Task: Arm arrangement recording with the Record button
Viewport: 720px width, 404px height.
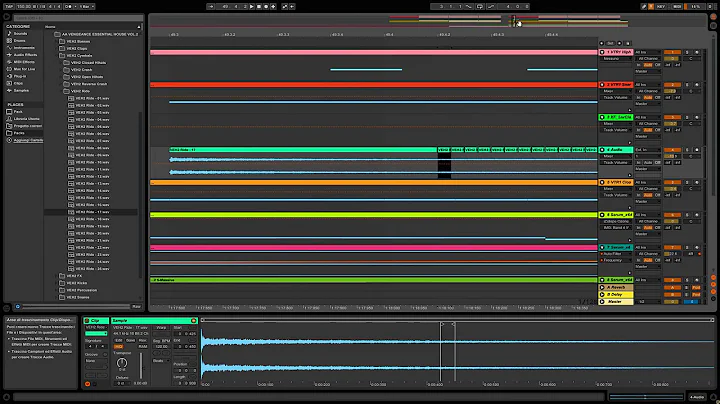Action: pos(266,6)
